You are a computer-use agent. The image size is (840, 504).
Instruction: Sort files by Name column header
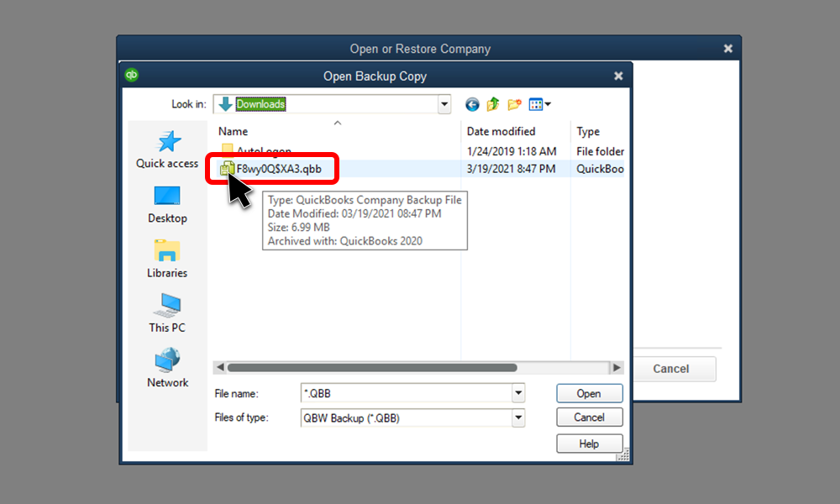[x=233, y=131]
